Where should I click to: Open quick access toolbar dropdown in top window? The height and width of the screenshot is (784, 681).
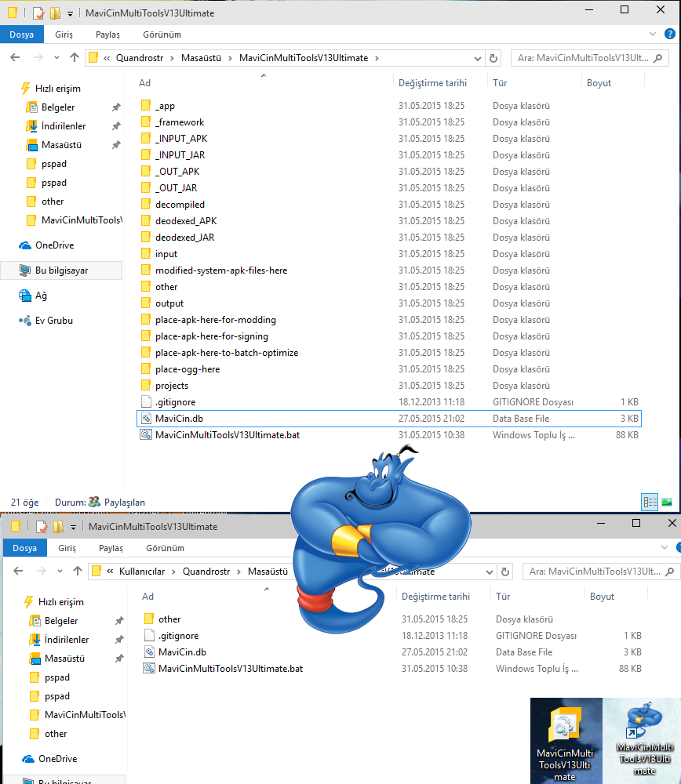pyautogui.click(x=70, y=13)
